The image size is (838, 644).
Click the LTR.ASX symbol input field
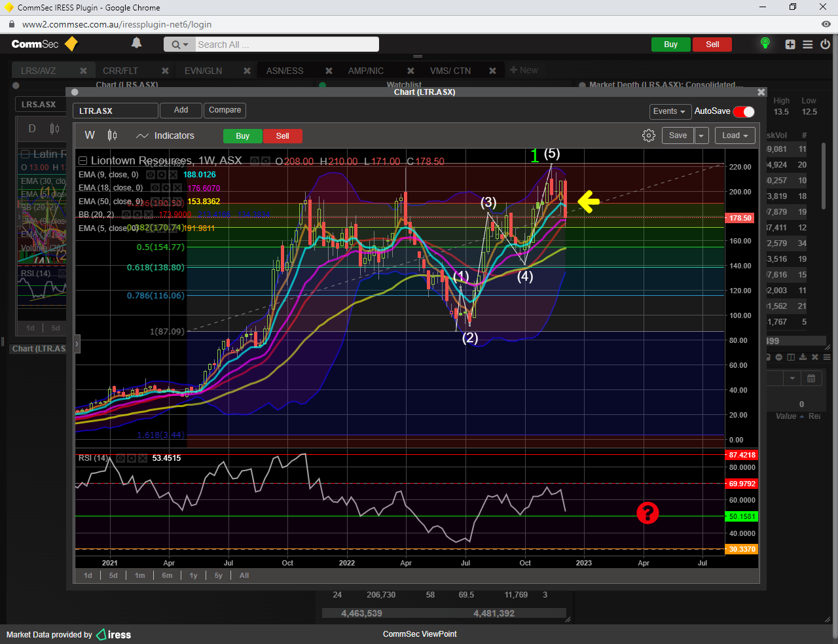pyautogui.click(x=115, y=111)
